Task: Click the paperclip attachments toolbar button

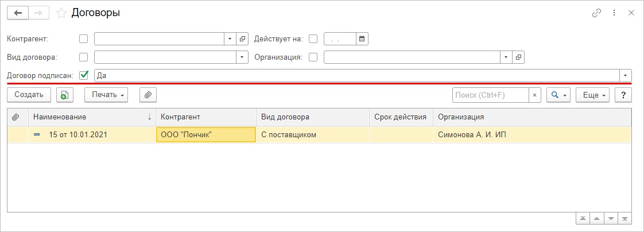Action: coord(148,95)
